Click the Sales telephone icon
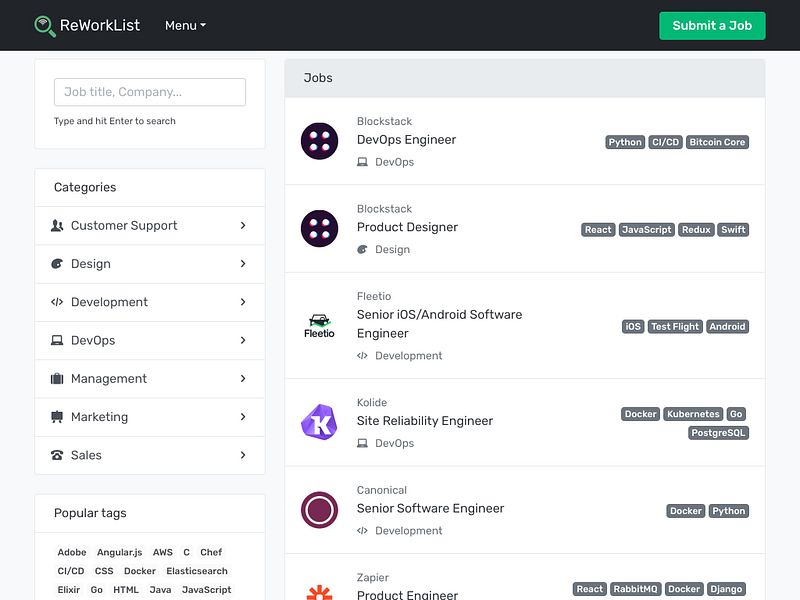 point(57,455)
